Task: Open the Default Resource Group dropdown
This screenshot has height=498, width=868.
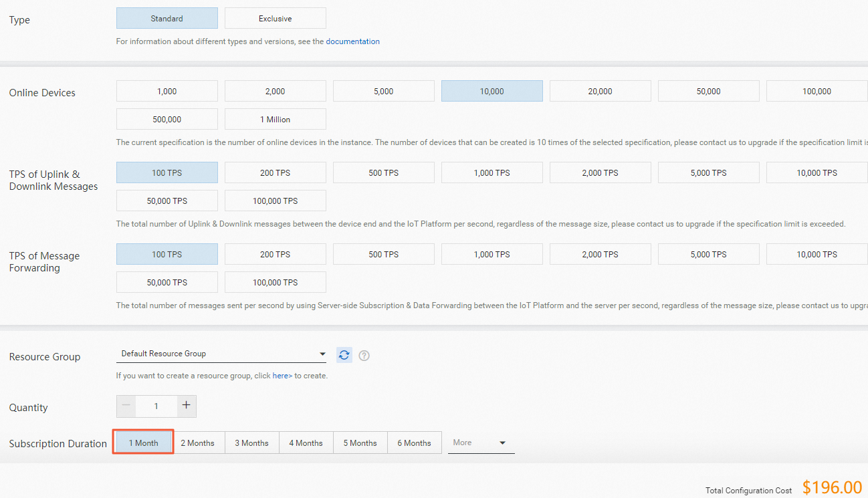Action: tap(221, 354)
